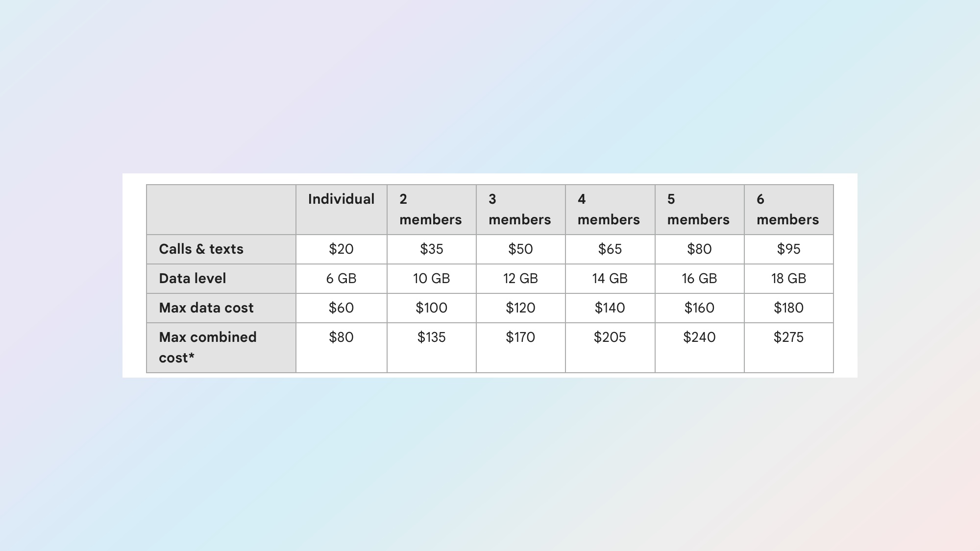This screenshot has width=980, height=551.
Task: Select the 16 GB data level cell
Action: tap(699, 279)
